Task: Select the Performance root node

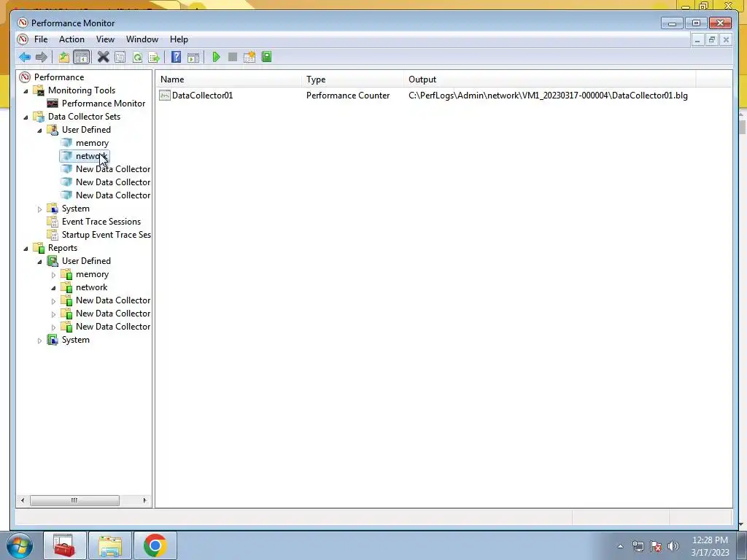Action: (59, 77)
